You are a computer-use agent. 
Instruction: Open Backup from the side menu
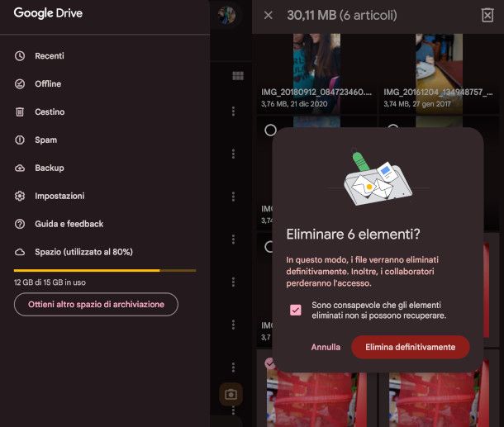[x=50, y=168]
